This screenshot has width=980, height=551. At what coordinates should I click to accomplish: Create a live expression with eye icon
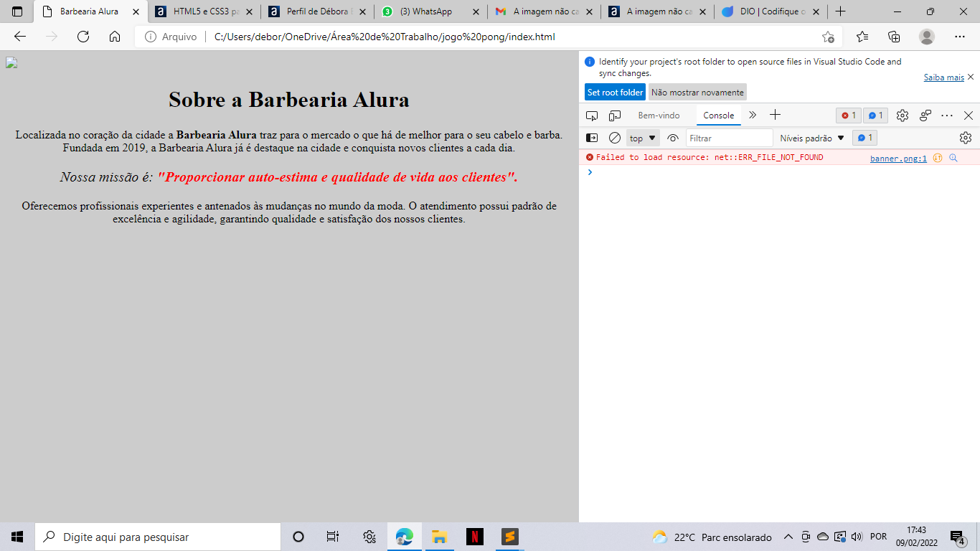coord(672,138)
